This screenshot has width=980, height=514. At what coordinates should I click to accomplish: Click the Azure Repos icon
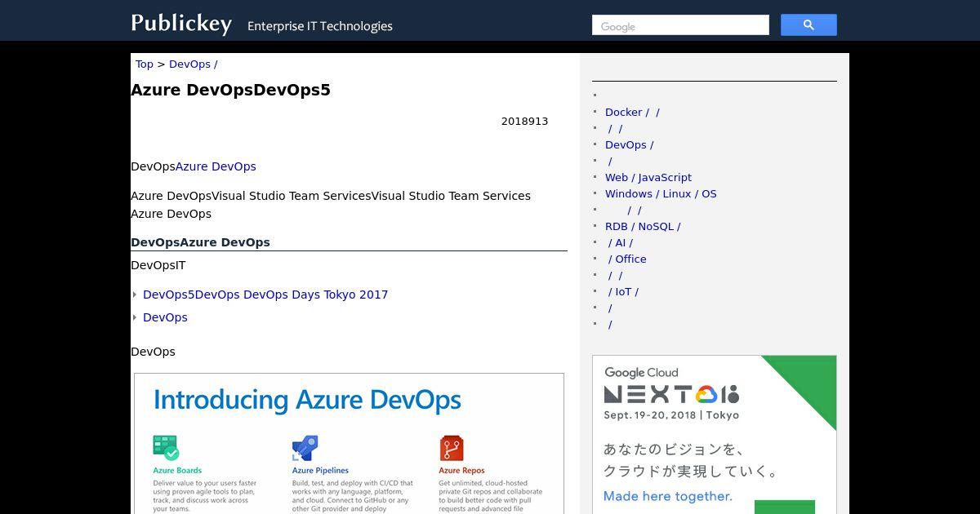point(452,448)
